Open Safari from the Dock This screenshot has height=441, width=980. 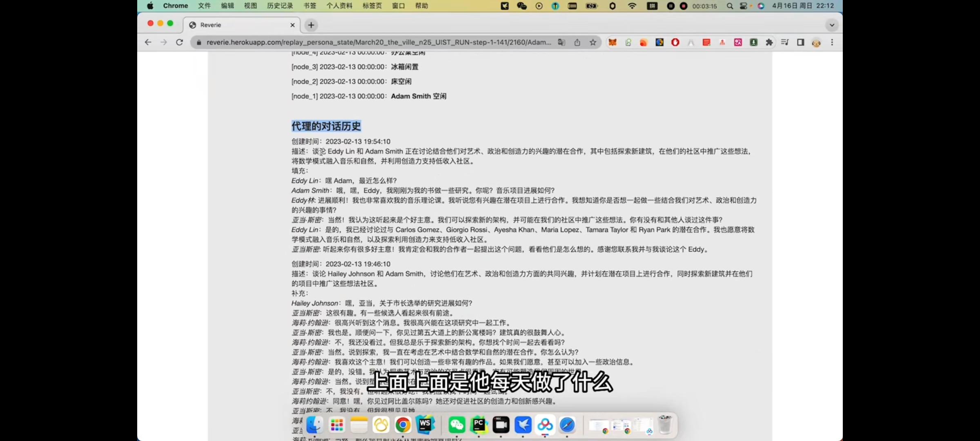[567, 425]
